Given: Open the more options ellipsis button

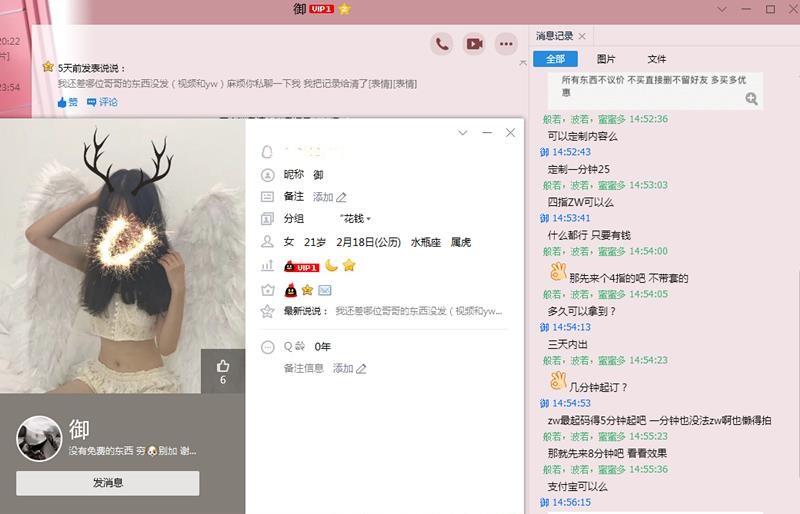Looking at the screenshot, I should (x=506, y=44).
